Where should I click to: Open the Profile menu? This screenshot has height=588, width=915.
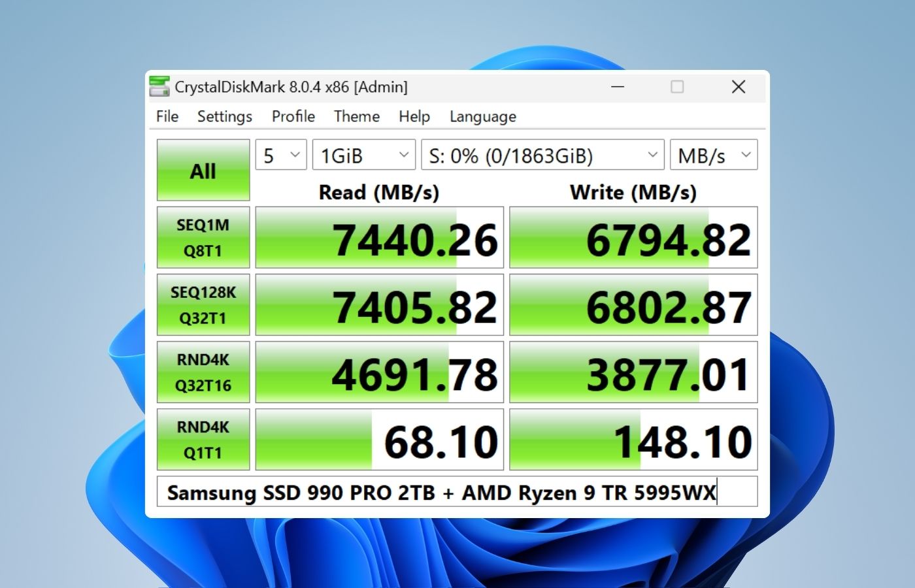[293, 116]
